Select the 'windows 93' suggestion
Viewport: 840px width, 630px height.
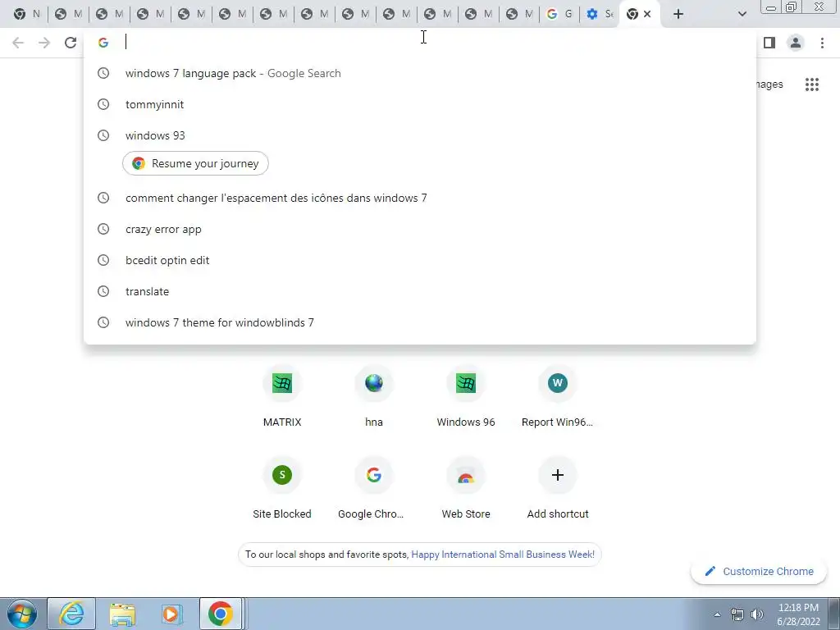point(420,135)
